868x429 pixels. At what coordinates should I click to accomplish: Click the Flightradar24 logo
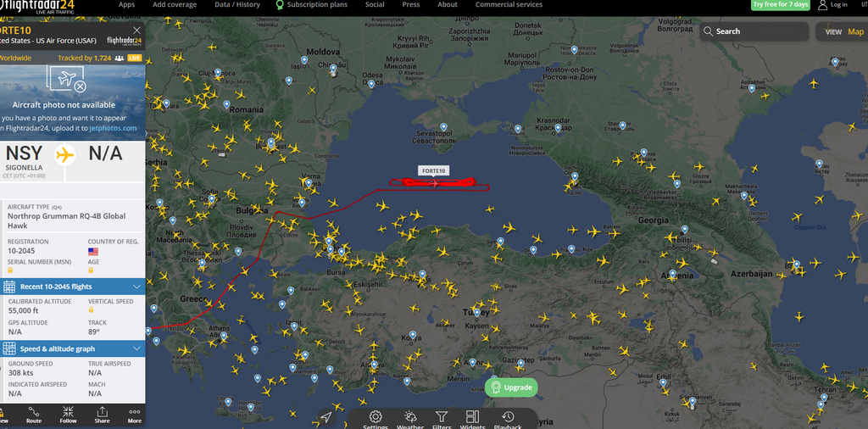point(37,6)
